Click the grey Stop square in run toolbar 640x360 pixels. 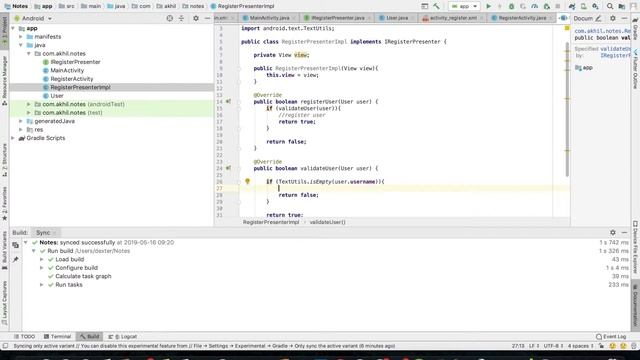[x=558, y=6]
